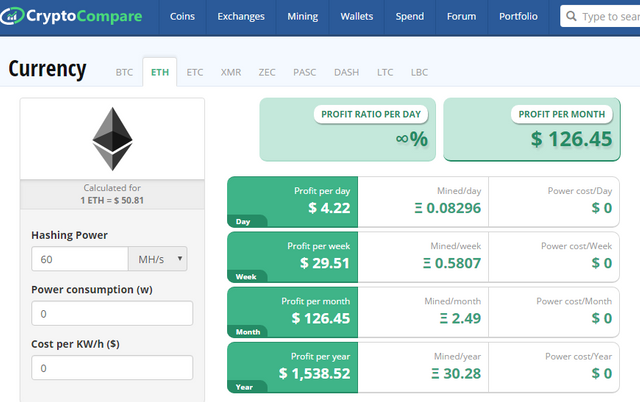Select the LTC currency tab
640x402 pixels.
385,72
